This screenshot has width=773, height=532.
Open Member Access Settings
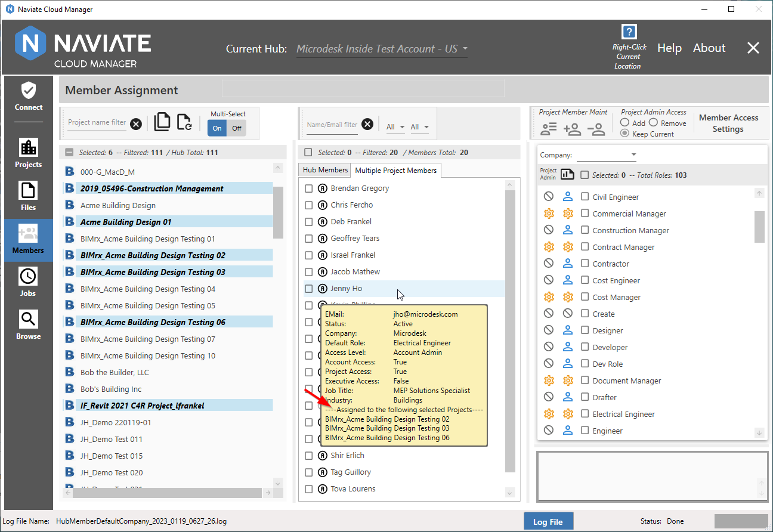(728, 123)
